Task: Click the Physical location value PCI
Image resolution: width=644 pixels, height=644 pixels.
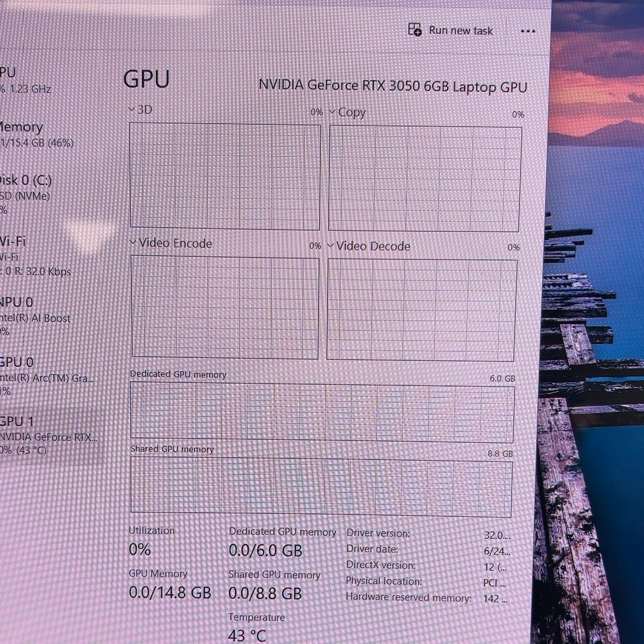Action: coord(495,583)
